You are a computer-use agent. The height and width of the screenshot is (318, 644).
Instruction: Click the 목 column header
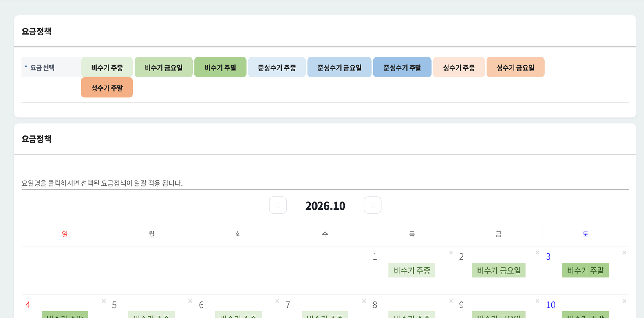[x=412, y=234]
